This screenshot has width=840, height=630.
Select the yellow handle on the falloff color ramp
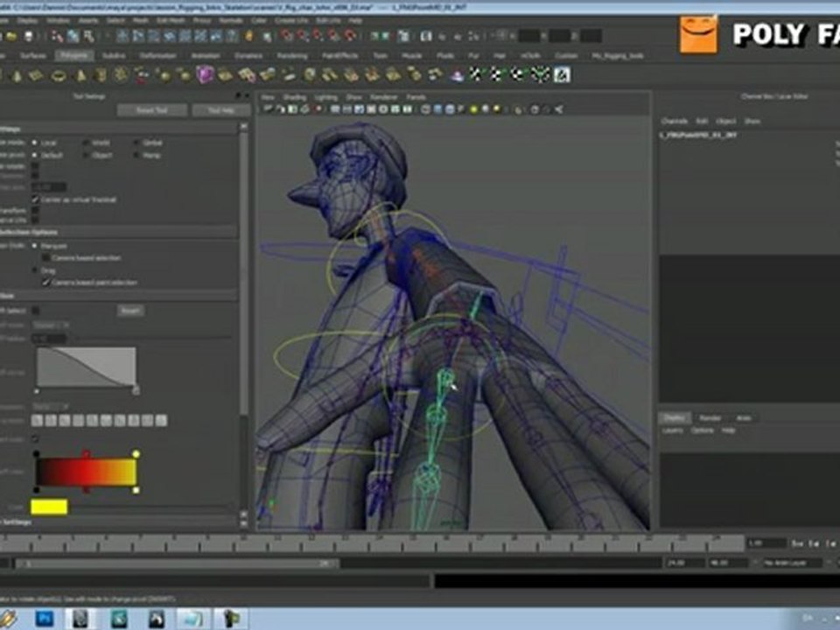tap(136, 454)
